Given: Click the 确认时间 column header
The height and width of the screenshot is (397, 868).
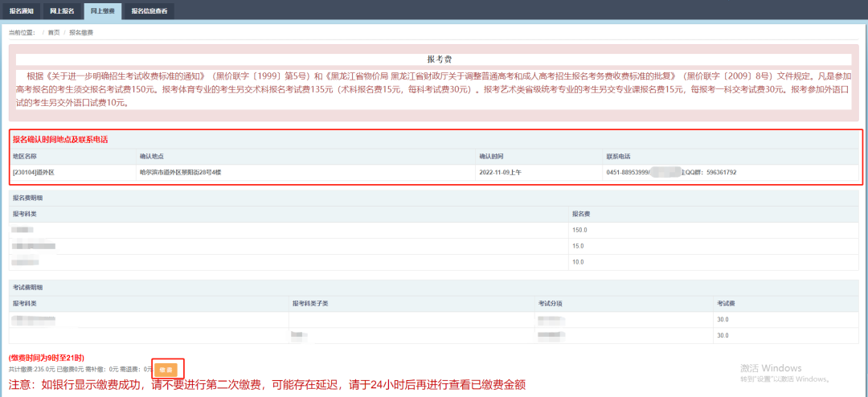Looking at the screenshot, I should 491,157.
